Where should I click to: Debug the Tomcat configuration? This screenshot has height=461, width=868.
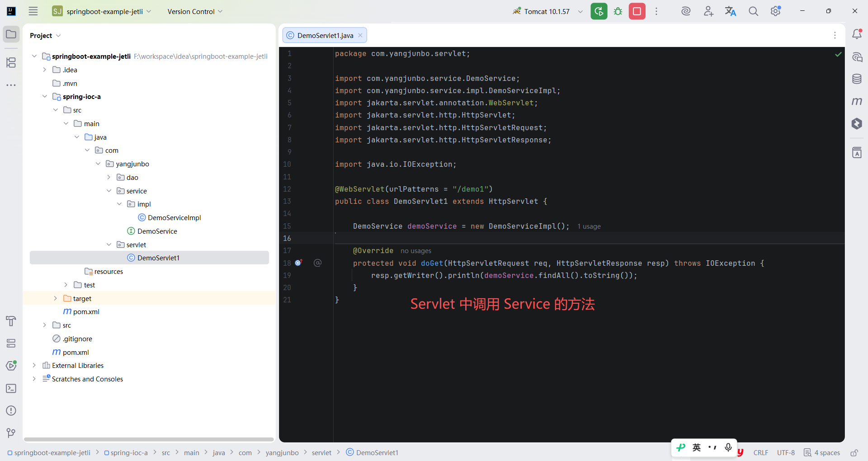click(618, 11)
